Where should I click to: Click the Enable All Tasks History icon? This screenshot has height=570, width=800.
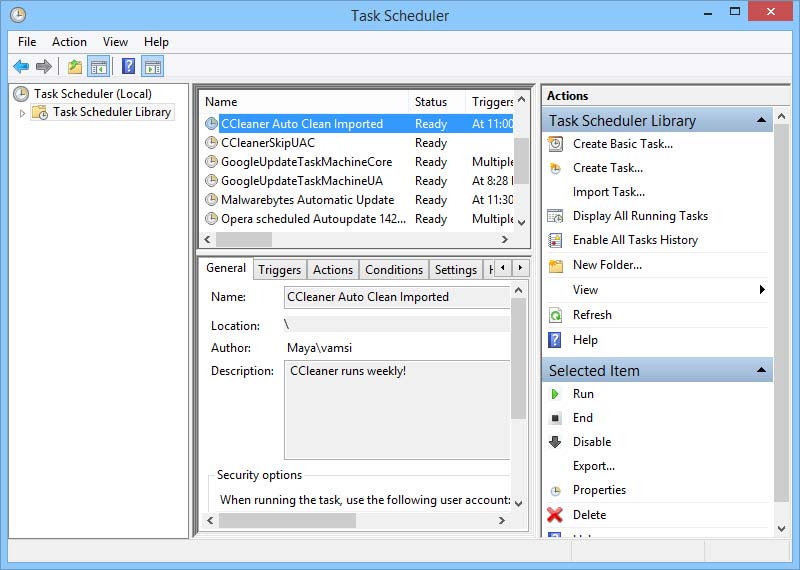[555, 240]
